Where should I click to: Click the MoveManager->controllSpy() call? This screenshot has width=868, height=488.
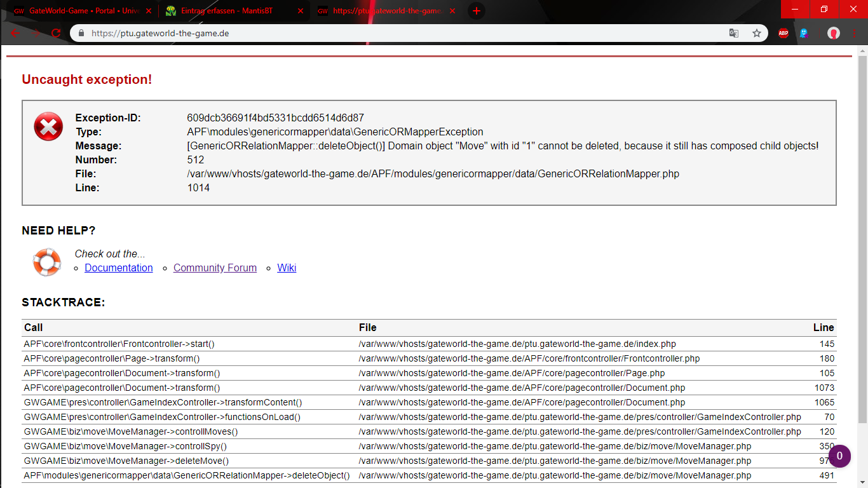point(125,446)
